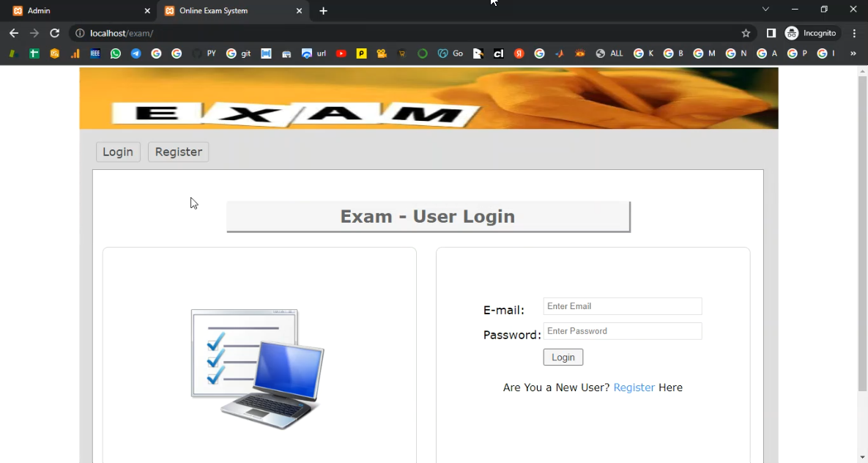Focus the Enter Email input field
The height and width of the screenshot is (463, 868).
point(622,306)
